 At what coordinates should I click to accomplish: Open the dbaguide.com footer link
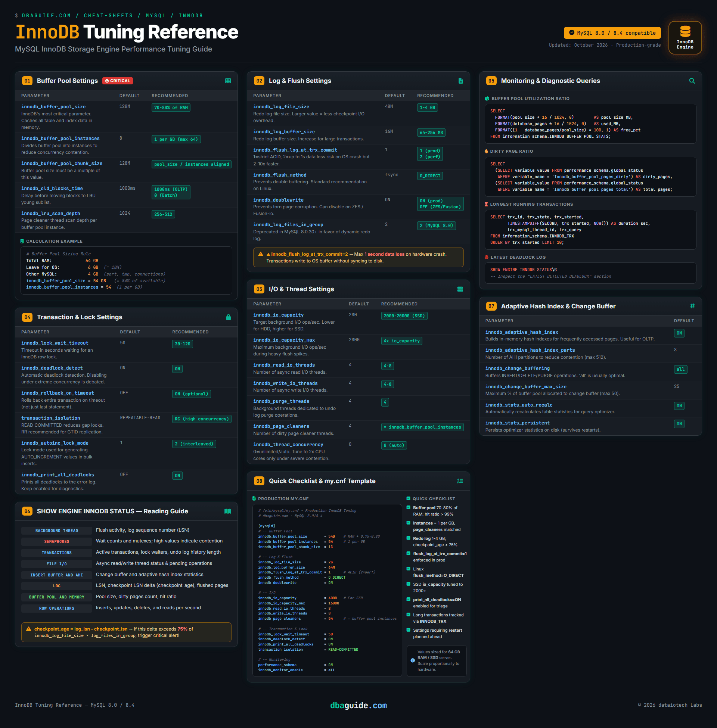click(x=358, y=706)
